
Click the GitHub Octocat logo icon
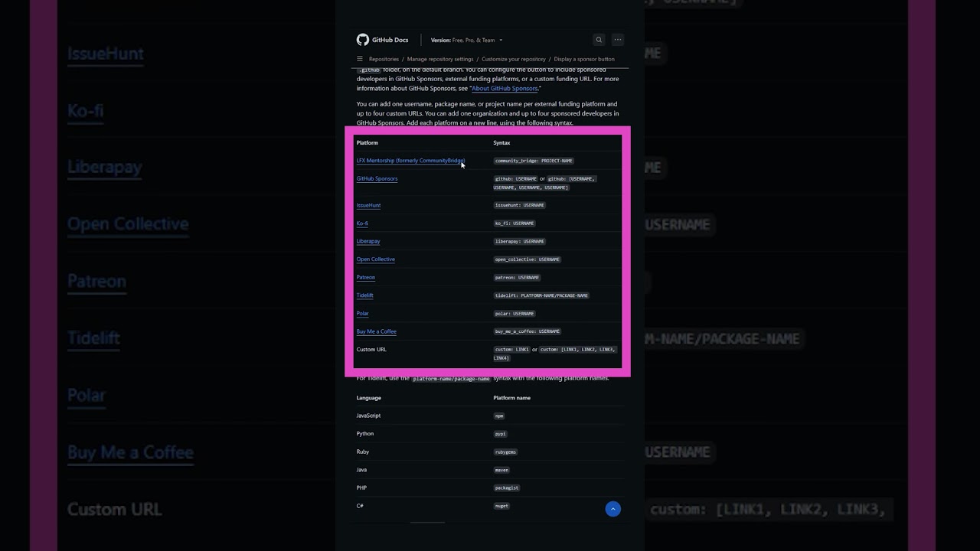tap(363, 40)
